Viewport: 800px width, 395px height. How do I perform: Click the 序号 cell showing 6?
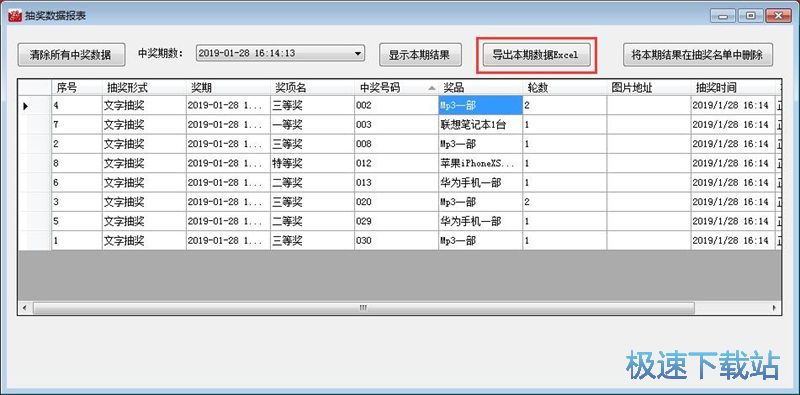click(x=77, y=183)
